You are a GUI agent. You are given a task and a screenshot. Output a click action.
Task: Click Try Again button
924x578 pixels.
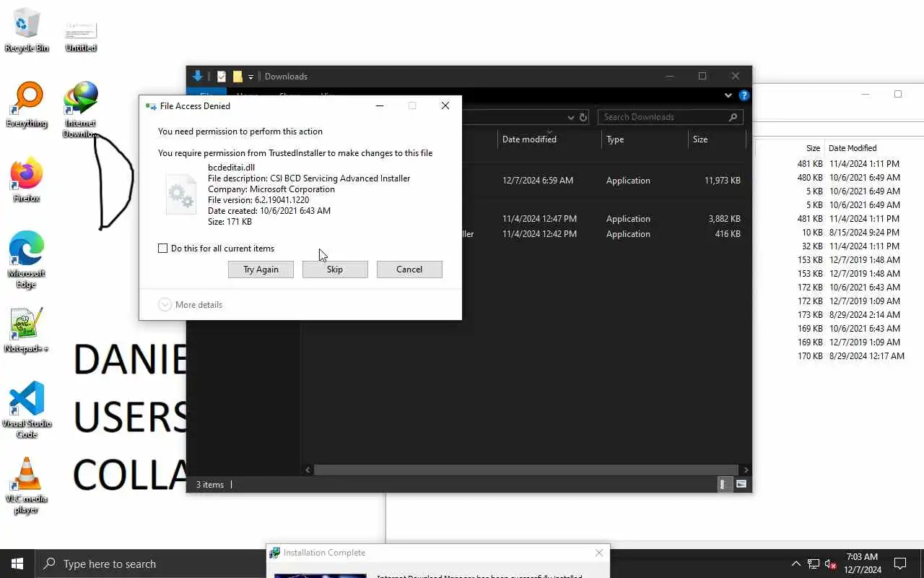point(261,269)
